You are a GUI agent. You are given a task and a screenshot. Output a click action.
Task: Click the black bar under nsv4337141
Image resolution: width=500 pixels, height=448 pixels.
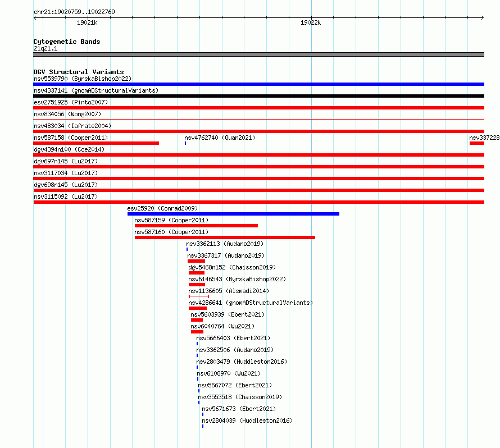click(258, 96)
